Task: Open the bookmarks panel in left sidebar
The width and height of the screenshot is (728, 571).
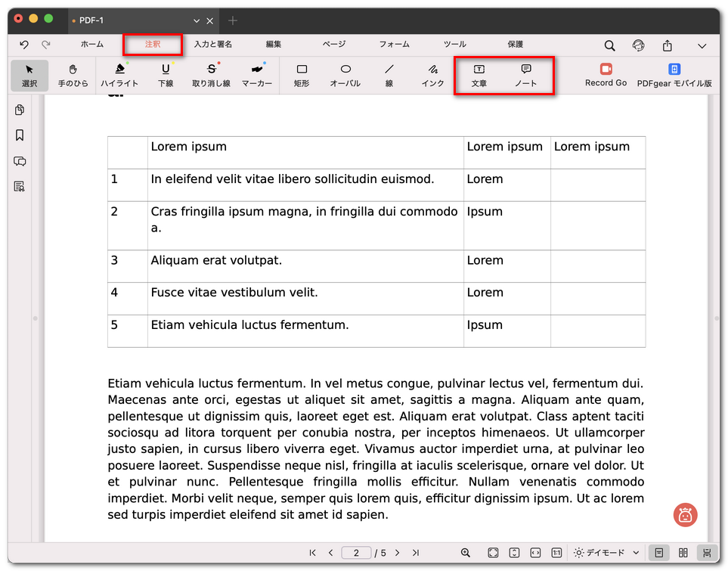Action: 20,135
